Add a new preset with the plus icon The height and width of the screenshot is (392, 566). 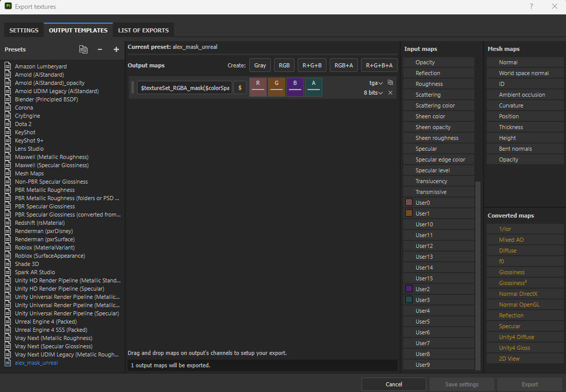click(116, 49)
